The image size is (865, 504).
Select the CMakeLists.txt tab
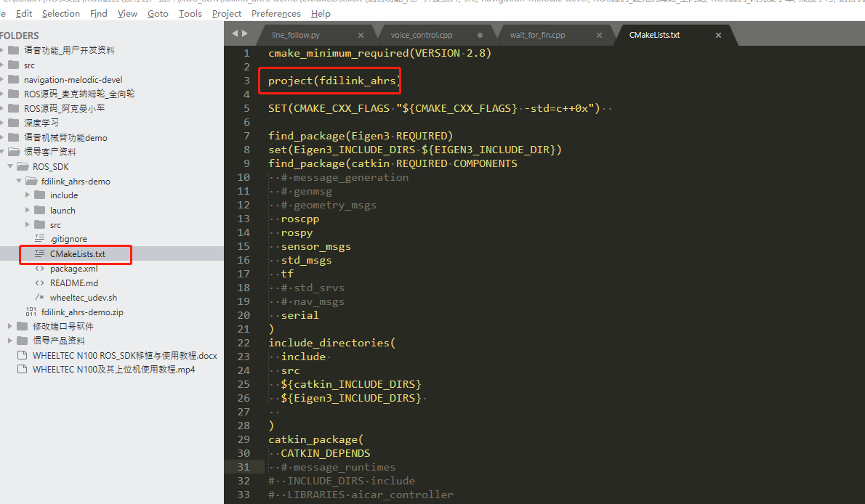pos(654,35)
